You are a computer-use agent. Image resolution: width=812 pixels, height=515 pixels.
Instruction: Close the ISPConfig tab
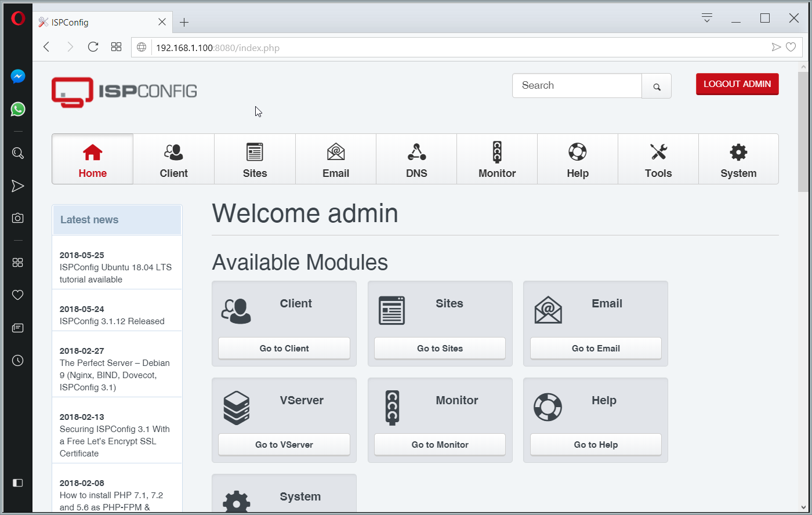point(162,22)
